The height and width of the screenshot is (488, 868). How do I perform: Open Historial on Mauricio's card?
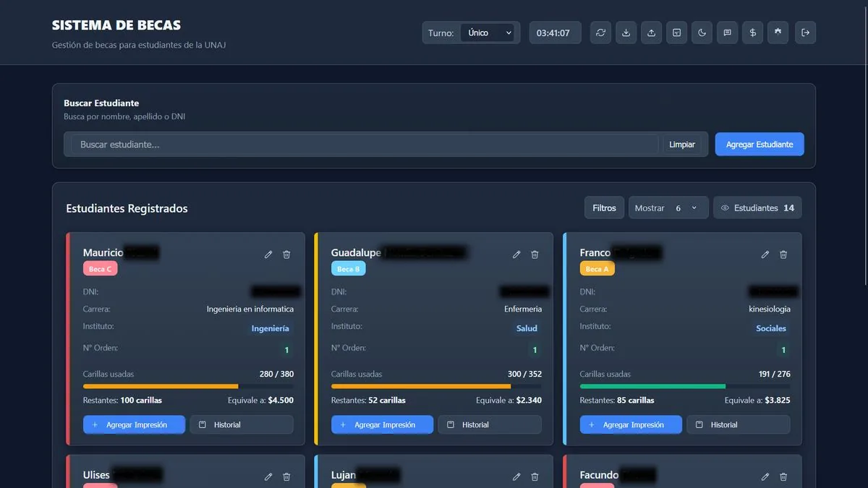click(x=242, y=425)
